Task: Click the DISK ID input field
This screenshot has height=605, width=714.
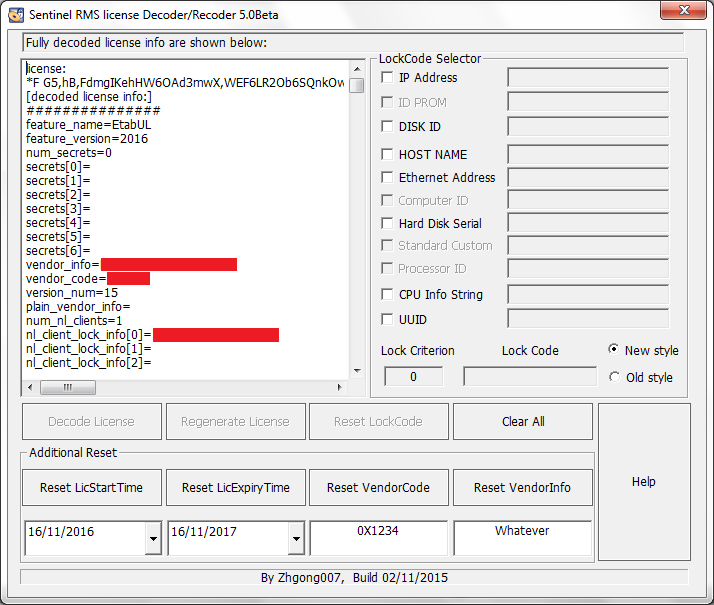Action: point(588,126)
